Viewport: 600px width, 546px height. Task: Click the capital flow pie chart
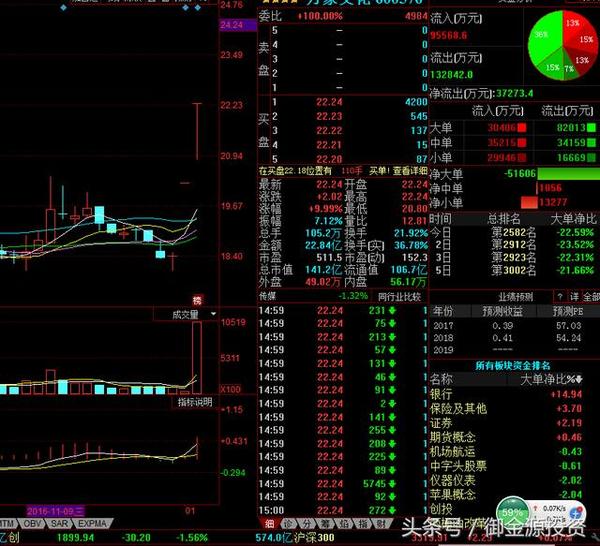coord(562,45)
